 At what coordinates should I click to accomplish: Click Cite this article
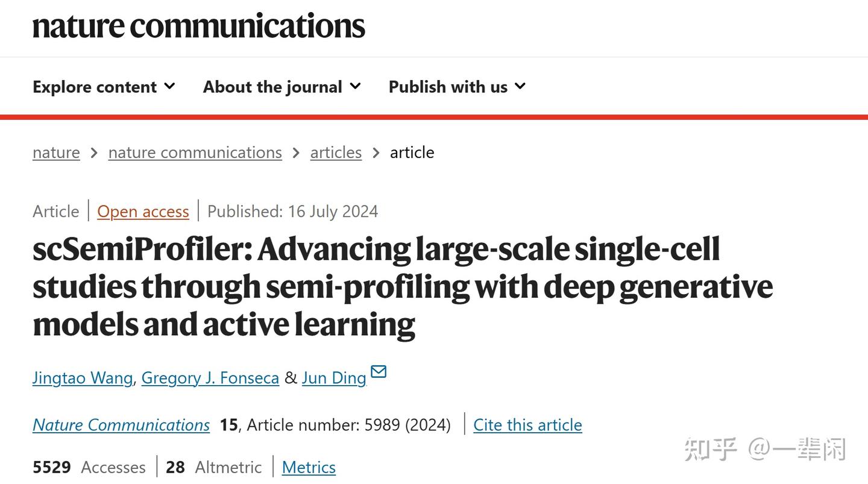tap(527, 425)
